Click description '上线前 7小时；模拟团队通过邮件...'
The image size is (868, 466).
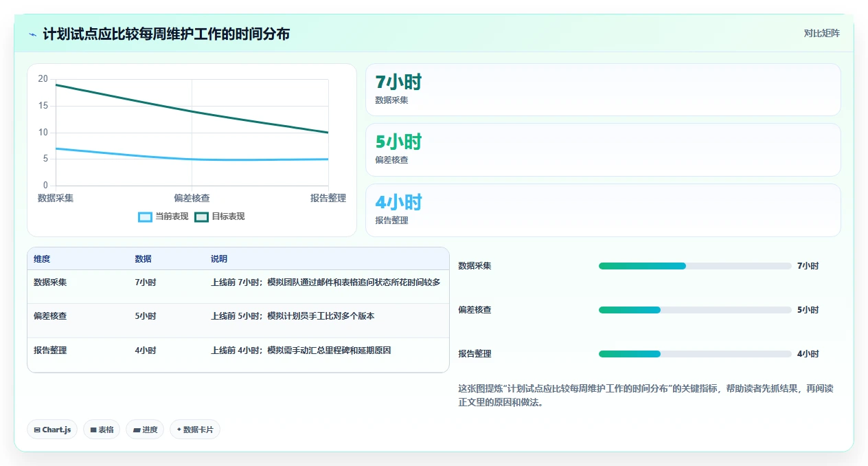[x=325, y=282]
